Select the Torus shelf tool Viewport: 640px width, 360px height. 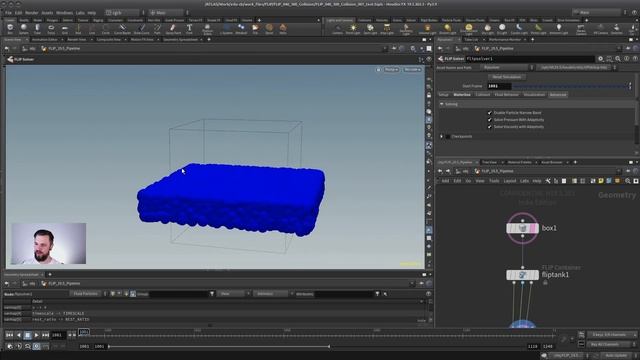pyautogui.click(x=51, y=29)
